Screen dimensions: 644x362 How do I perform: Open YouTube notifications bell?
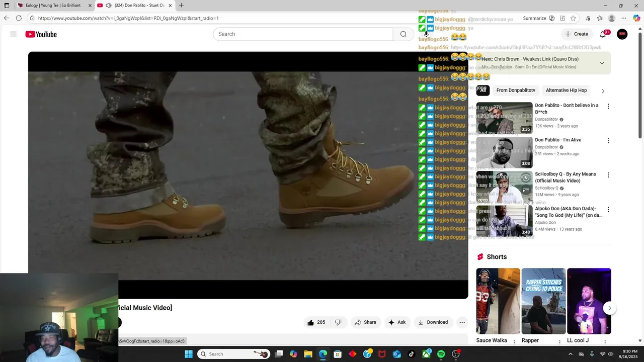tap(603, 34)
